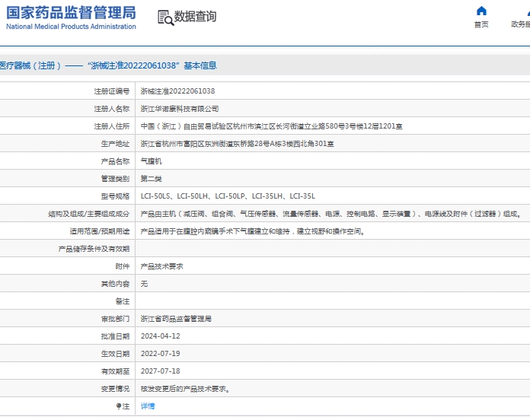Click the 管理类别 row label
Viewport: 530px width, 420px height.
pyautogui.click(x=115, y=179)
